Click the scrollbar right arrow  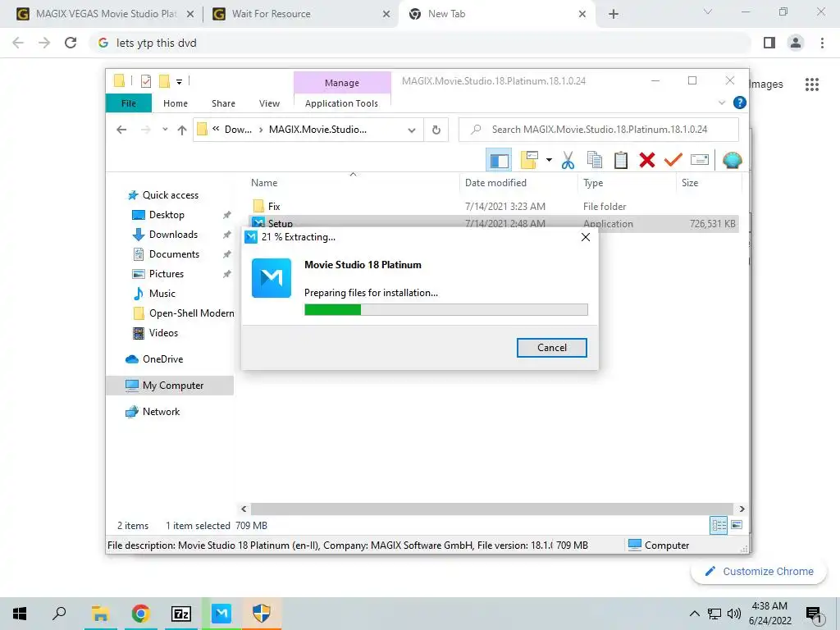click(742, 509)
